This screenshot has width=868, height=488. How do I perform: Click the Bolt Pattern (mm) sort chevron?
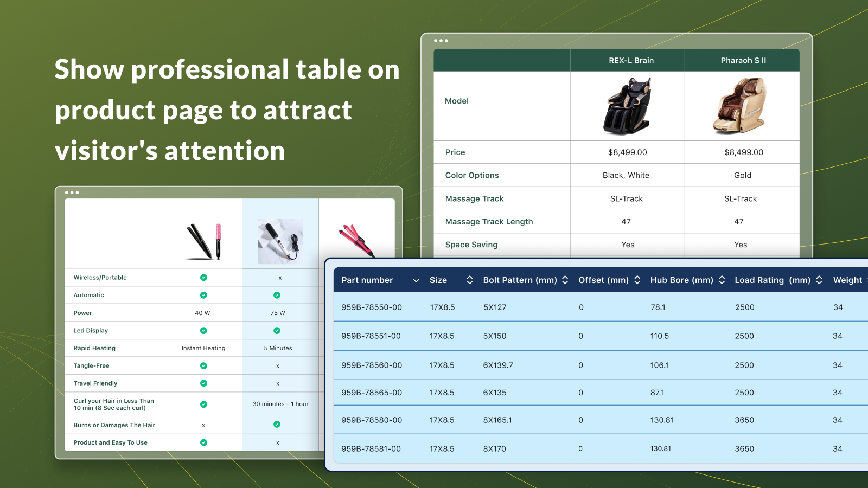(566, 280)
